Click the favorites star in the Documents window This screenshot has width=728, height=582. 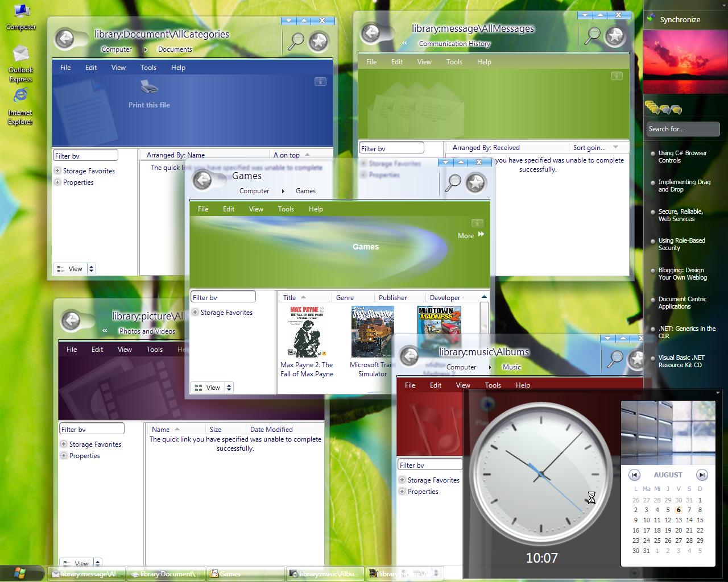click(318, 41)
